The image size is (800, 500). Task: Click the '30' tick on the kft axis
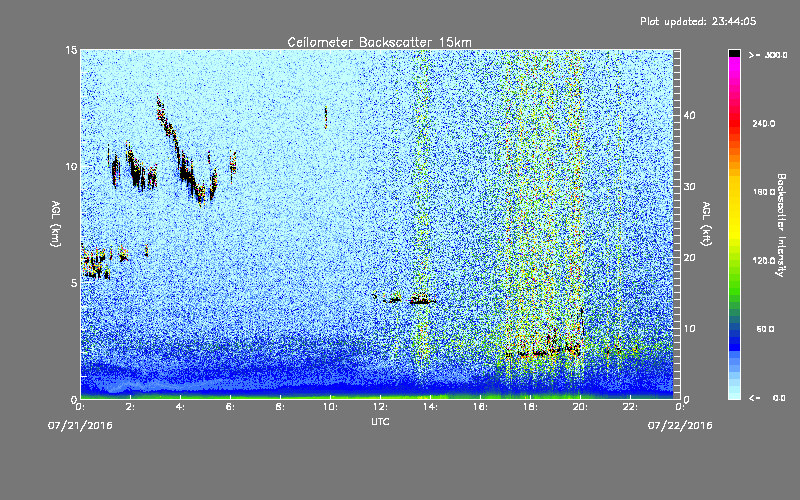(x=689, y=187)
